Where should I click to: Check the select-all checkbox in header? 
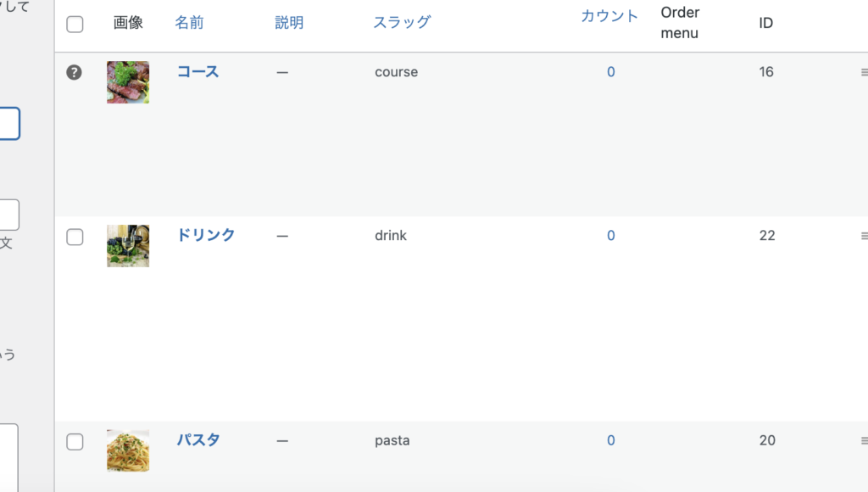[x=75, y=24]
